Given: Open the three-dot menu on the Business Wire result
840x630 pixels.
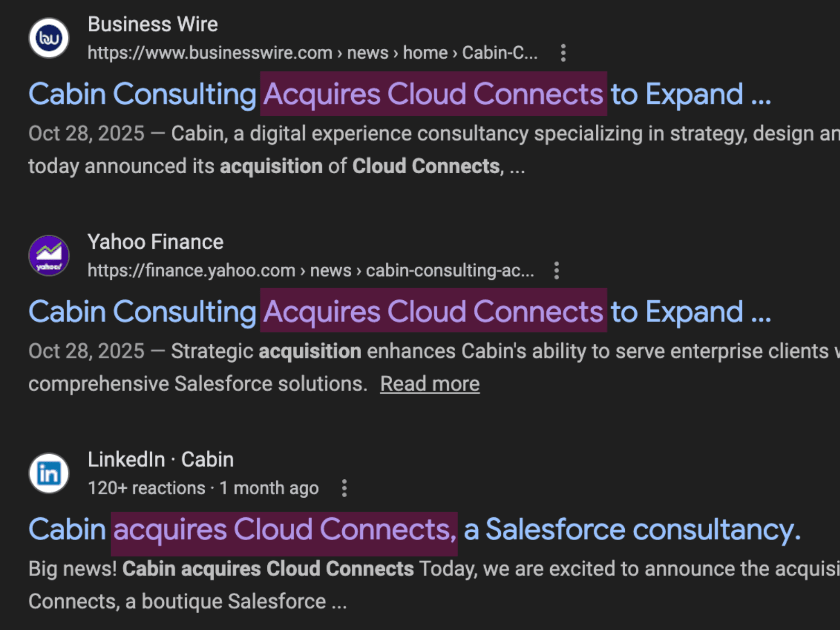Looking at the screenshot, I should click(563, 52).
